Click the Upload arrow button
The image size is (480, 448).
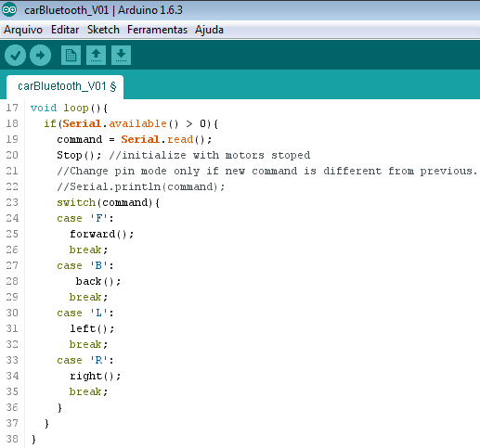click(40, 56)
